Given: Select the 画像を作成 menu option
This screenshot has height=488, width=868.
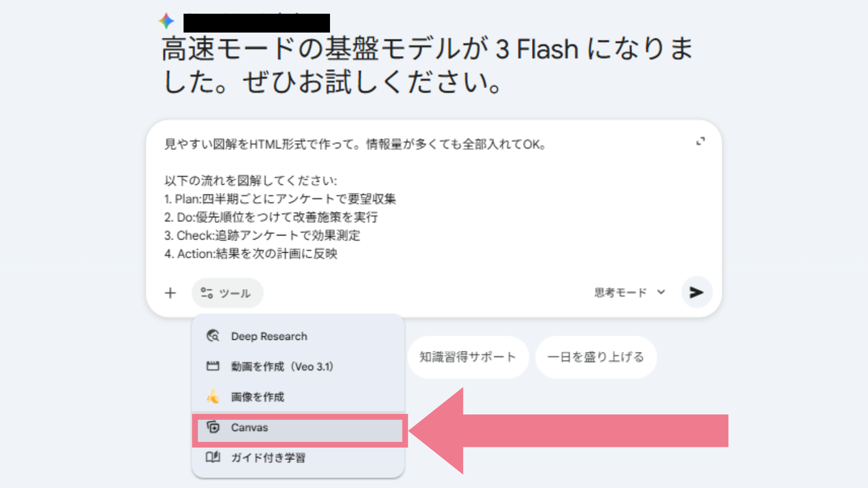Looking at the screenshot, I should [x=258, y=397].
